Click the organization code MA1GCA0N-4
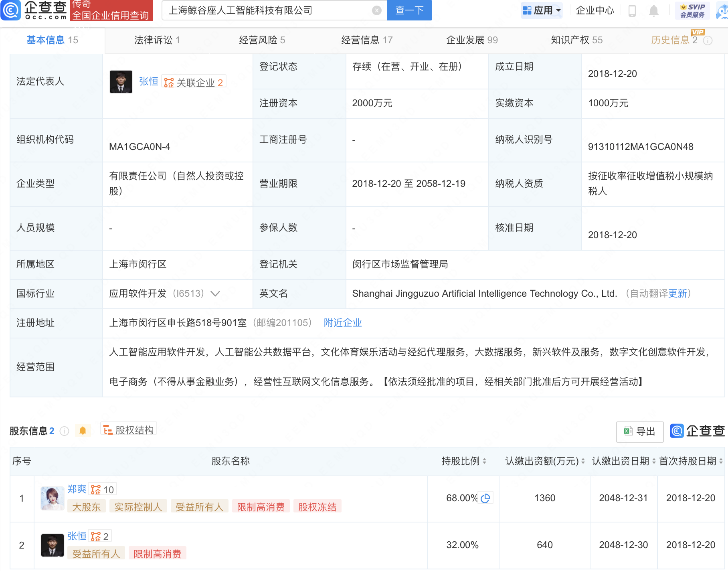The image size is (728, 571). tap(140, 147)
